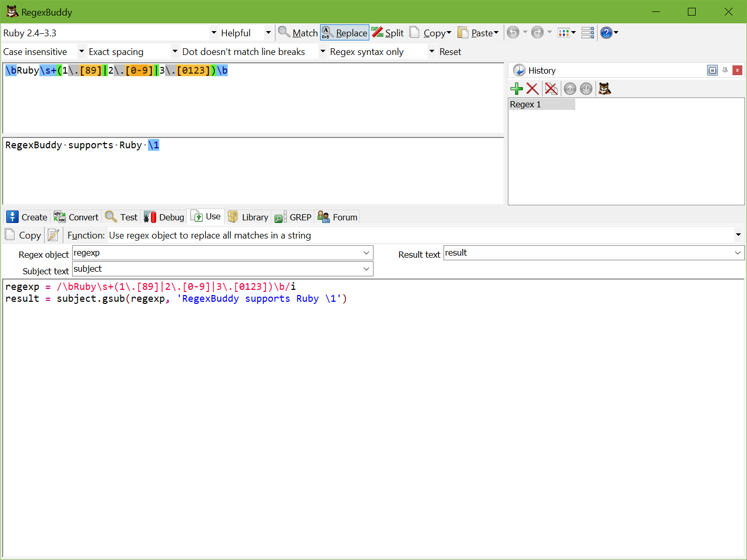The image size is (747, 560).
Task: Click the [0-9] character class token
Action: click(140, 71)
